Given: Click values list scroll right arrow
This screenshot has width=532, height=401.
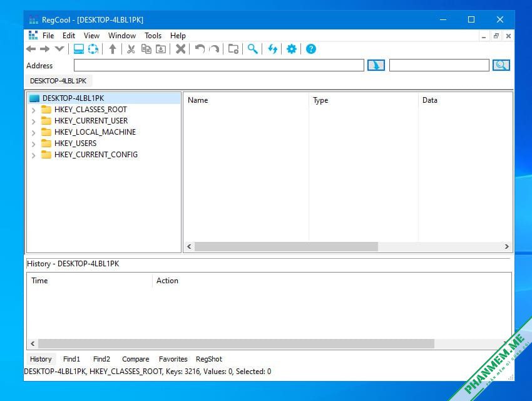Looking at the screenshot, I should (506, 246).
